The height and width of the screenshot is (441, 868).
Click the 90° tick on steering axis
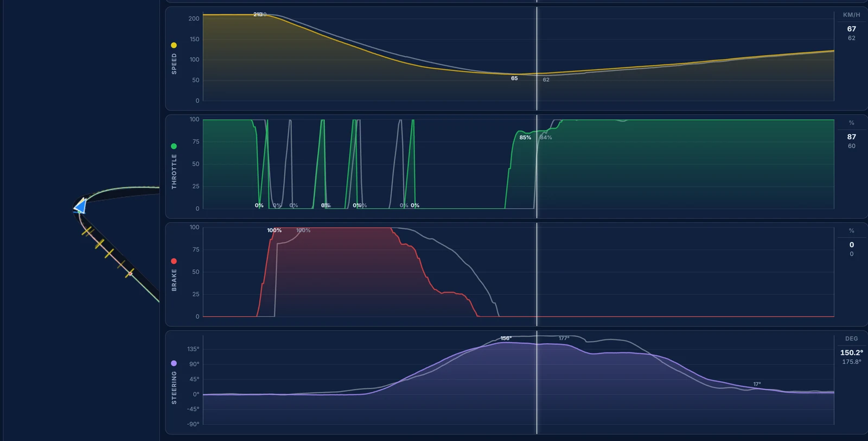click(x=194, y=364)
